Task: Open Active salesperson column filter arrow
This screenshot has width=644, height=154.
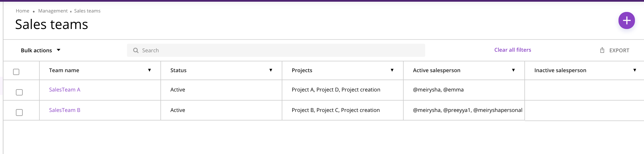Action: (513, 70)
